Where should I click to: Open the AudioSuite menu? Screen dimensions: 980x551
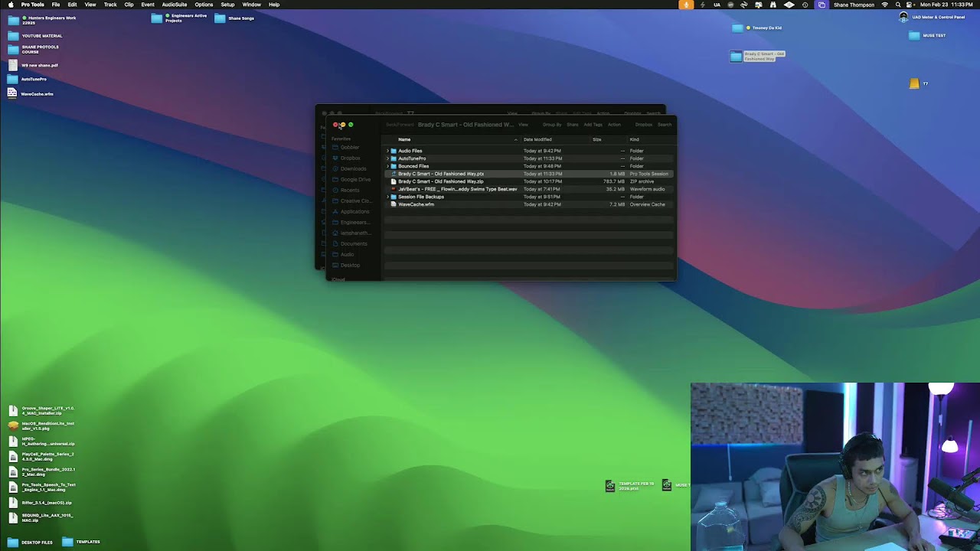pos(175,5)
